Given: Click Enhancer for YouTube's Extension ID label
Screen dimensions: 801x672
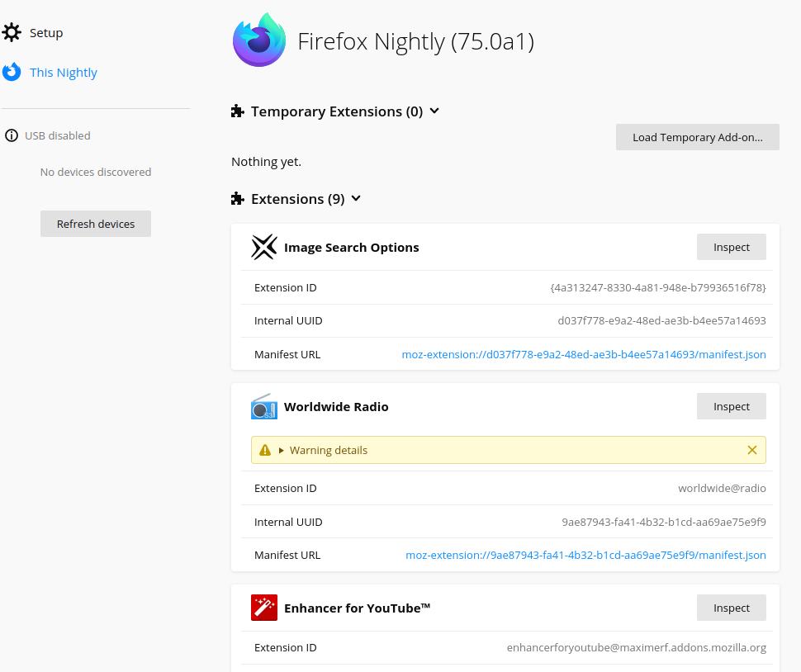Looking at the screenshot, I should tap(286, 647).
